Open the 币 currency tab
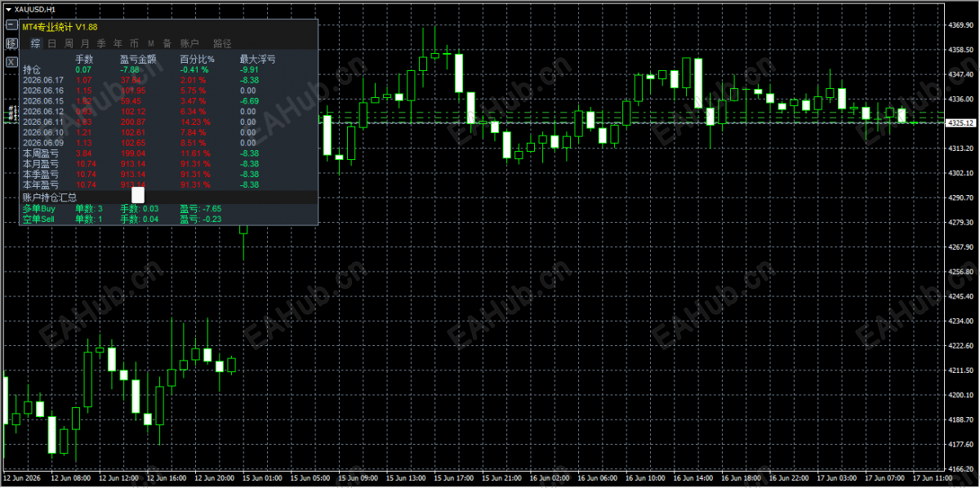This screenshot has height=488, width=980. (x=134, y=43)
